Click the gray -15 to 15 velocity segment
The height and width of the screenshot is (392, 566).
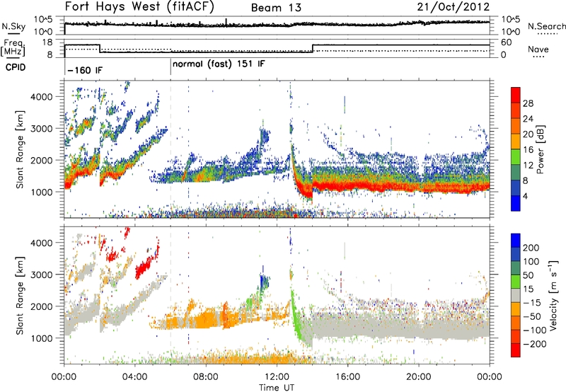tap(516, 295)
